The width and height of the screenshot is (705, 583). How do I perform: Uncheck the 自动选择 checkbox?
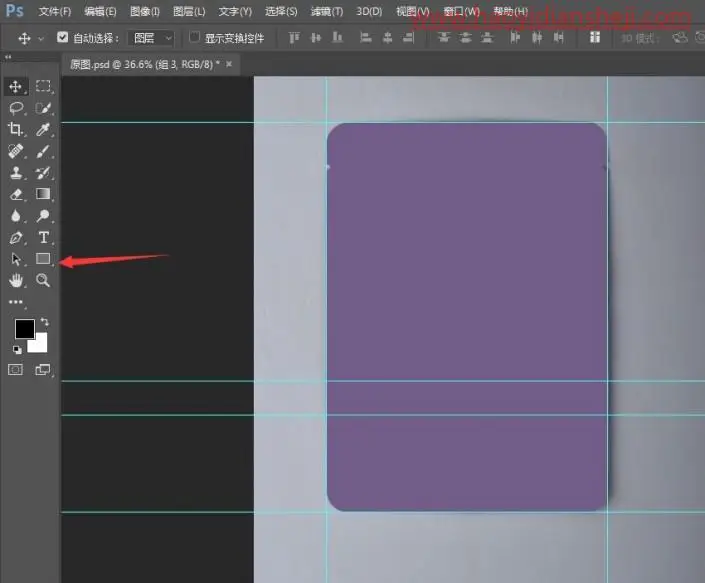(x=62, y=37)
